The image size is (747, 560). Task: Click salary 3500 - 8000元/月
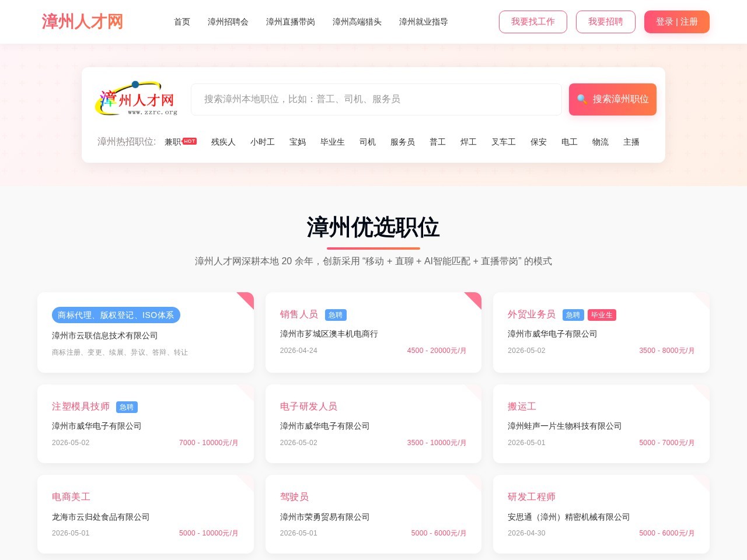click(x=667, y=351)
